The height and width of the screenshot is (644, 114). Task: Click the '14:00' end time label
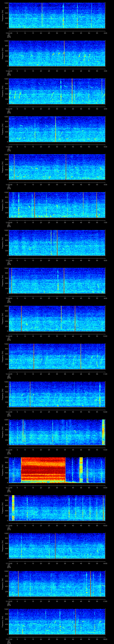pos(105,487)
